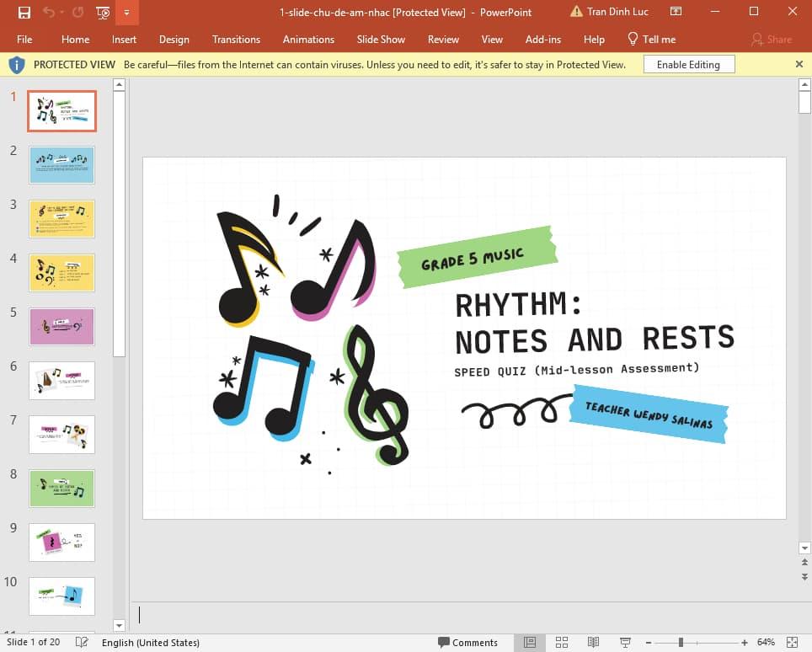Open the Transitions tab
The height and width of the screenshot is (652, 812).
(236, 40)
